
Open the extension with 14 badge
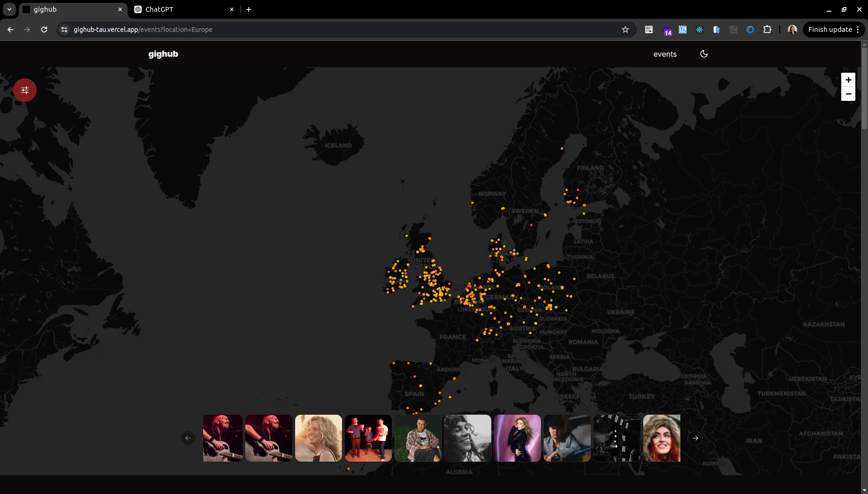[667, 30]
